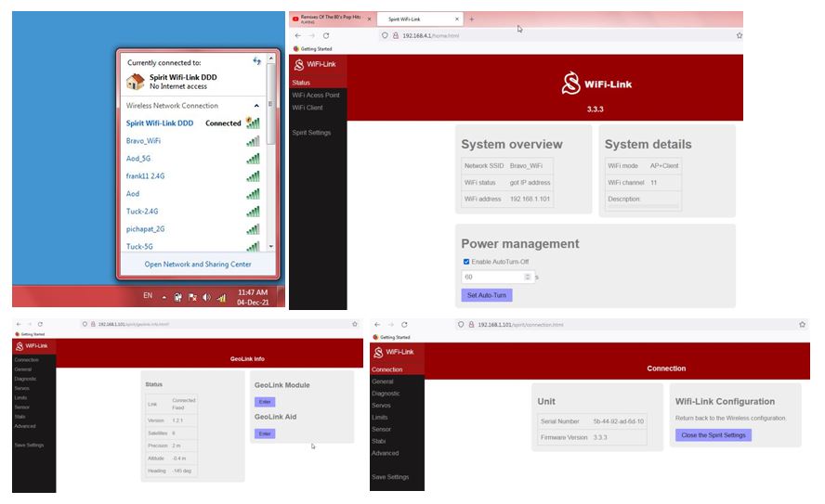Collapse the Wireless Network Connection section
The width and height of the screenshot is (825, 504).
pos(257,106)
